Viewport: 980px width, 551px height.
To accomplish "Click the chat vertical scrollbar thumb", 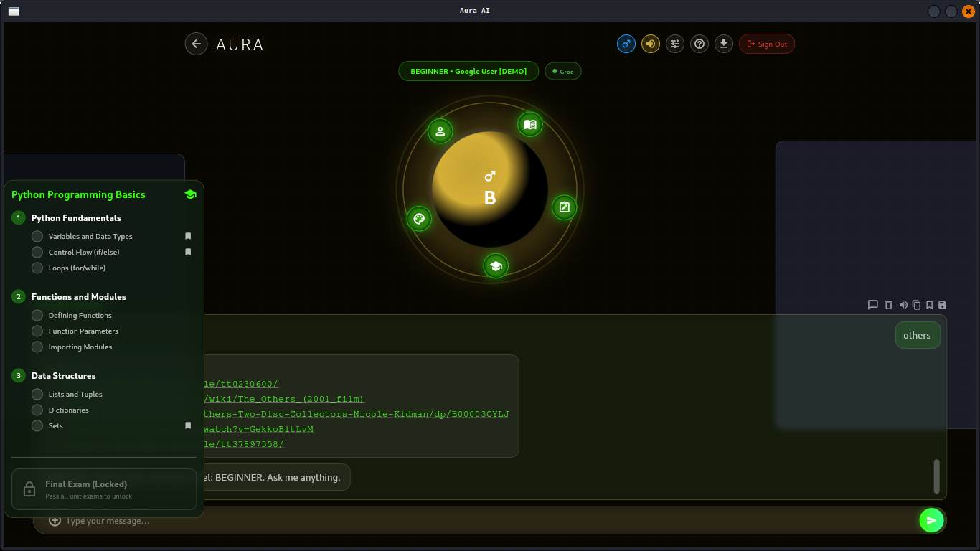I will (936, 476).
